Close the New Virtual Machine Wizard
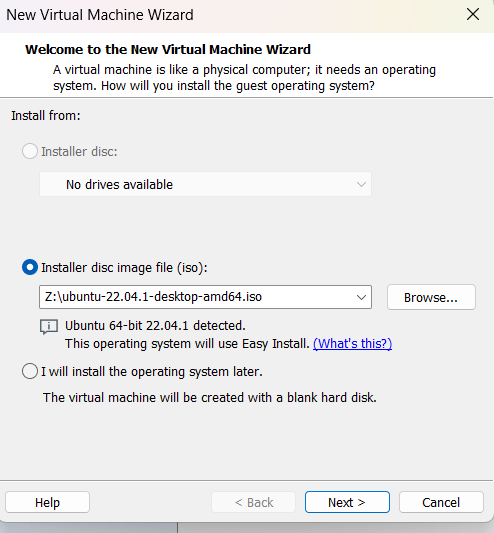Screen dimensions: 494x533 click(473, 15)
